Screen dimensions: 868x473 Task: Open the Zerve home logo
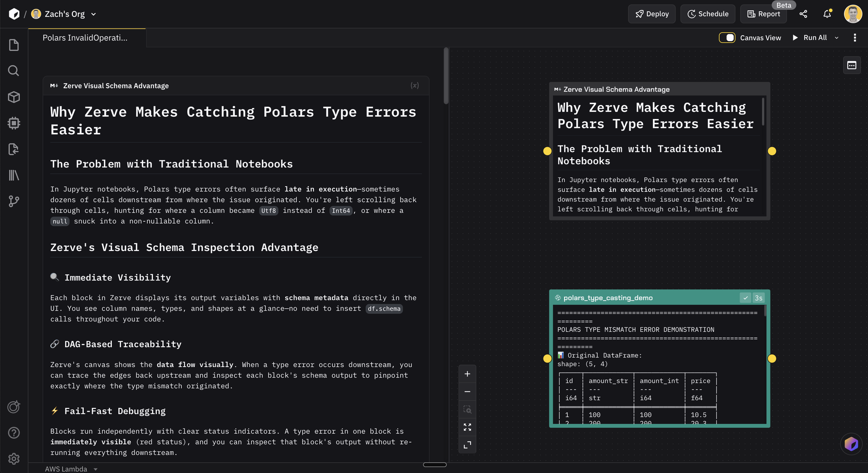tap(14, 14)
